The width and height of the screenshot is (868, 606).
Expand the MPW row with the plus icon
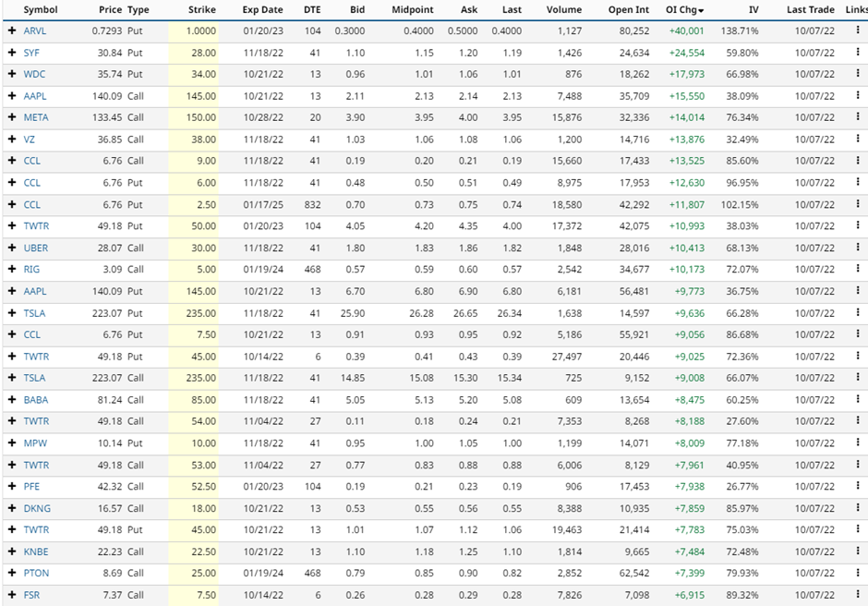point(12,442)
